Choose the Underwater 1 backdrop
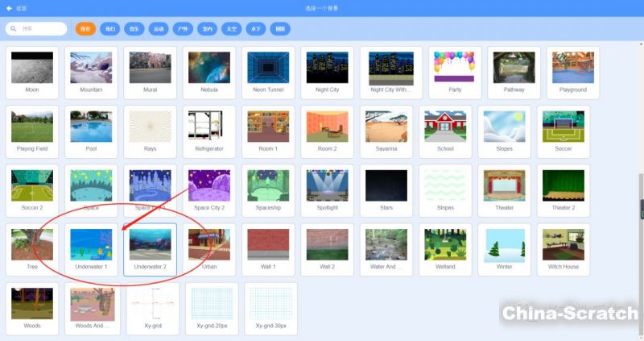 (91, 248)
